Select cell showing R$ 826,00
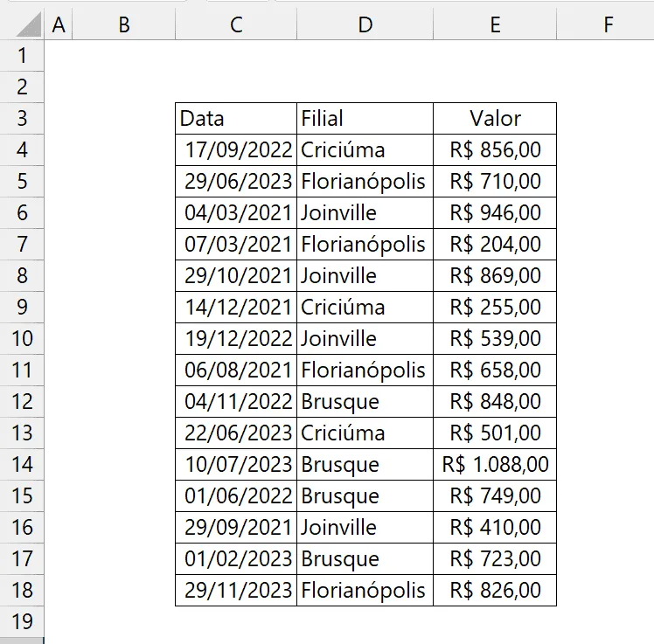This screenshot has height=644, width=654. pos(495,590)
